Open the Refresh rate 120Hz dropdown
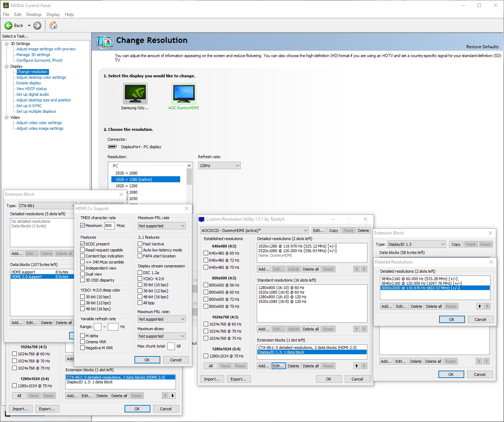This screenshot has height=422, width=504. pyautogui.click(x=219, y=166)
